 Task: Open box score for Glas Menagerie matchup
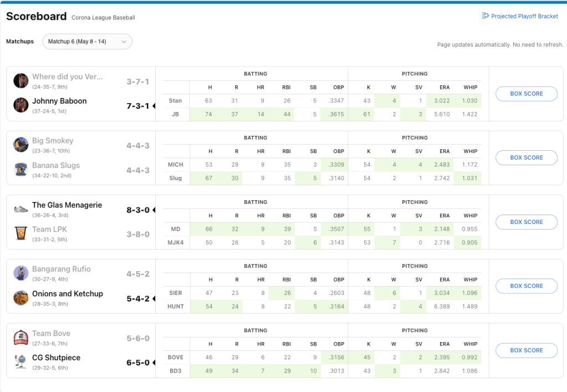(526, 222)
